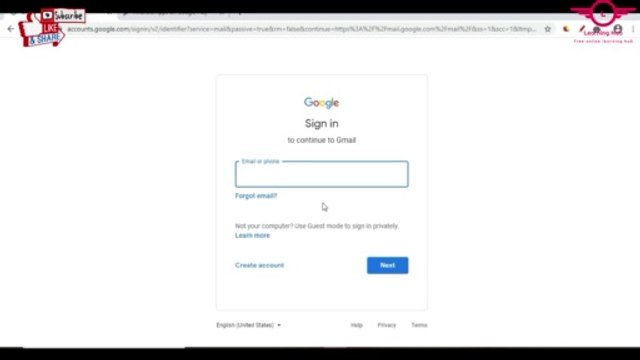The width and height of the screenshot is (640, 360).
Task: Click the pencil extension icon in toolbar
Action: (582, 29)
